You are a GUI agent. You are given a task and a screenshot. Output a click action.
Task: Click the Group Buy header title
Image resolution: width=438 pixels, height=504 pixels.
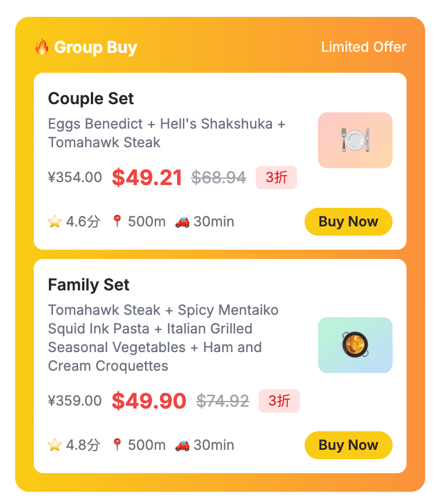96,47
